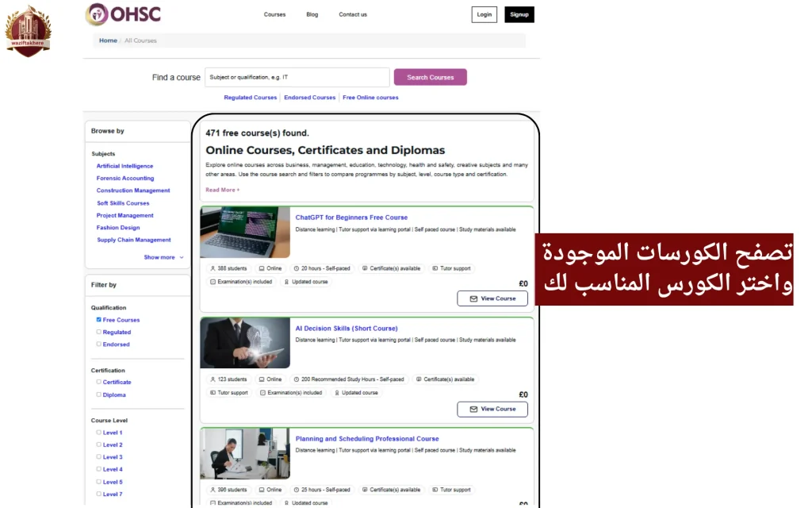Image resolution: width=812 pixels, height=508 pixels.
Task: Select the Soft Skills Courses subject
Action: (123, 203)
